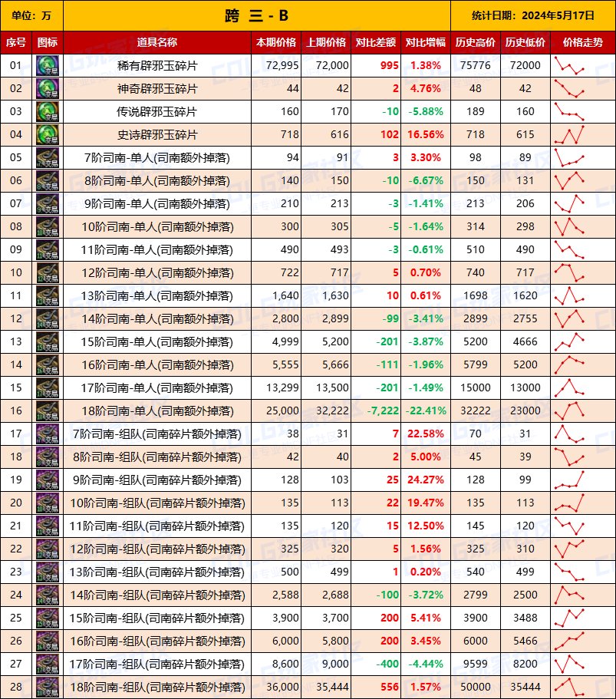Click the 图标 column header

(x=48, y=42)
